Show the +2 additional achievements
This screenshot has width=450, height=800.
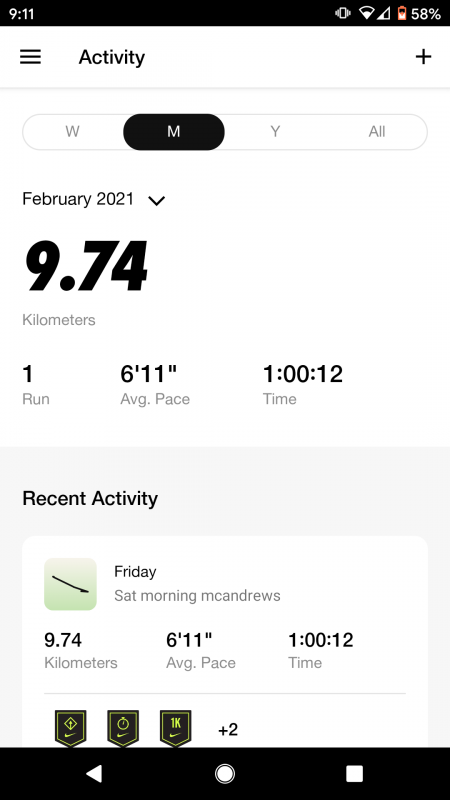(x=228, y=730)
